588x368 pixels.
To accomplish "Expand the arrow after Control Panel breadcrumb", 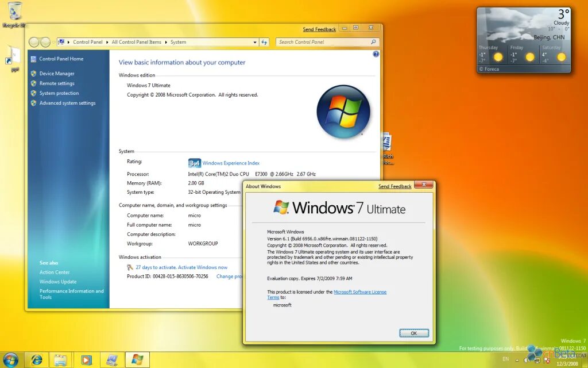I will tap(107, 42).
